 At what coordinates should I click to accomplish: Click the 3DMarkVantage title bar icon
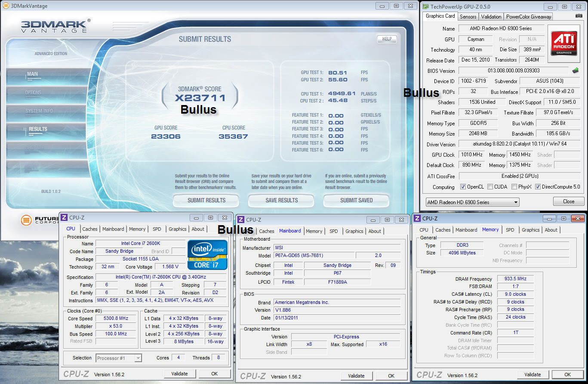click(x=5, y=6)
